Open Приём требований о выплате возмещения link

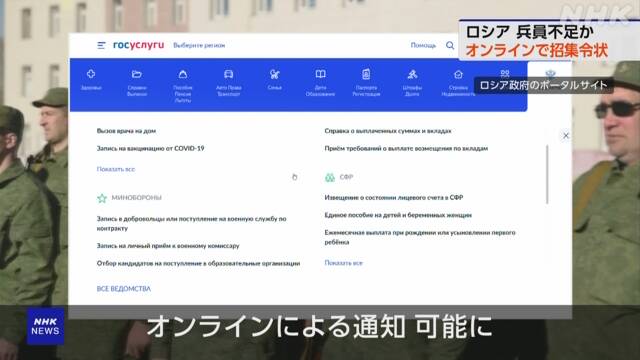[x=406, y=149]
